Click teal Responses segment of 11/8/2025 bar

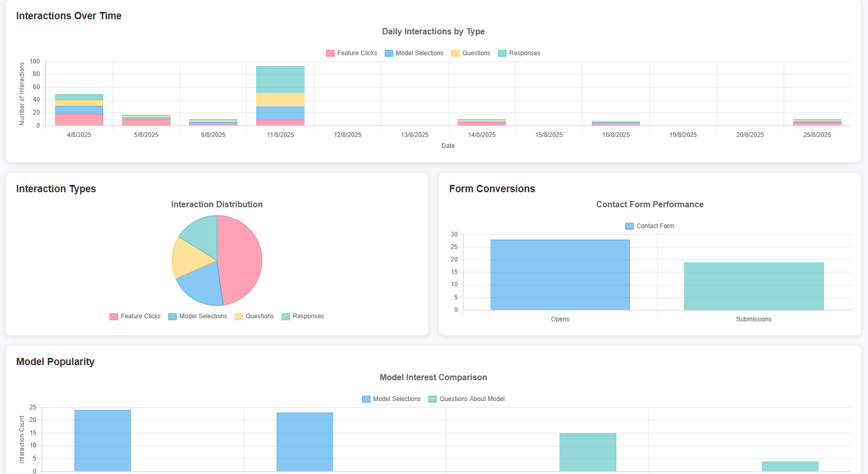coord(280,79)
